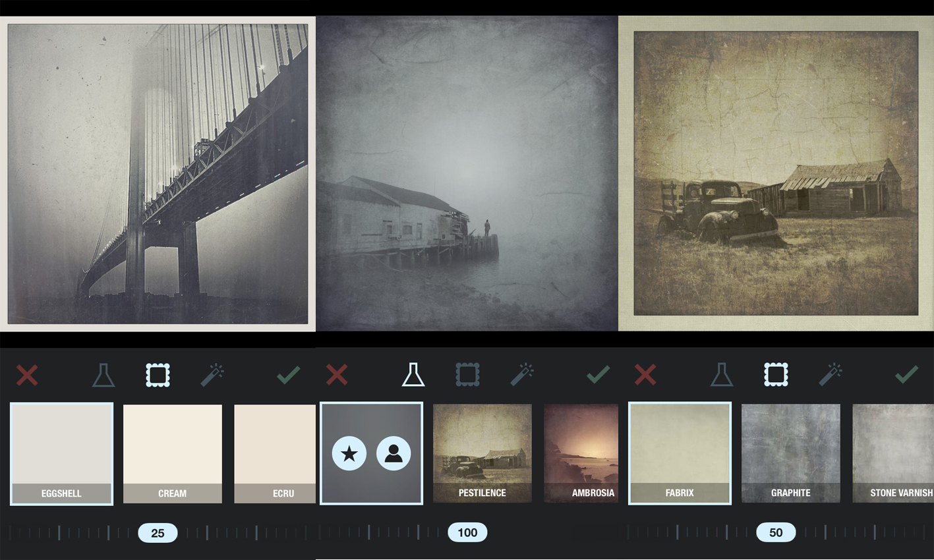Select the Stone Varnish texture
Image resolution: width=934 pixels, height=560 pixels.
click(892, 453)
